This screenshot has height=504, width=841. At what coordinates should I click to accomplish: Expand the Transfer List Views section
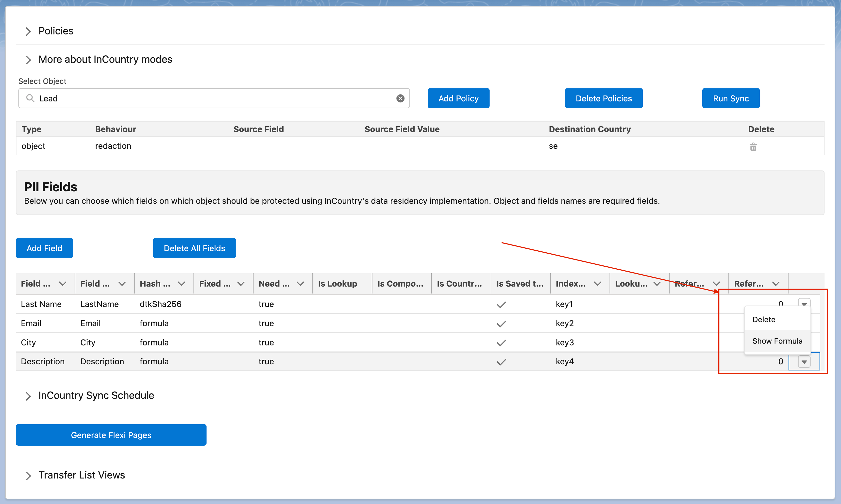[x=29, y=475]
